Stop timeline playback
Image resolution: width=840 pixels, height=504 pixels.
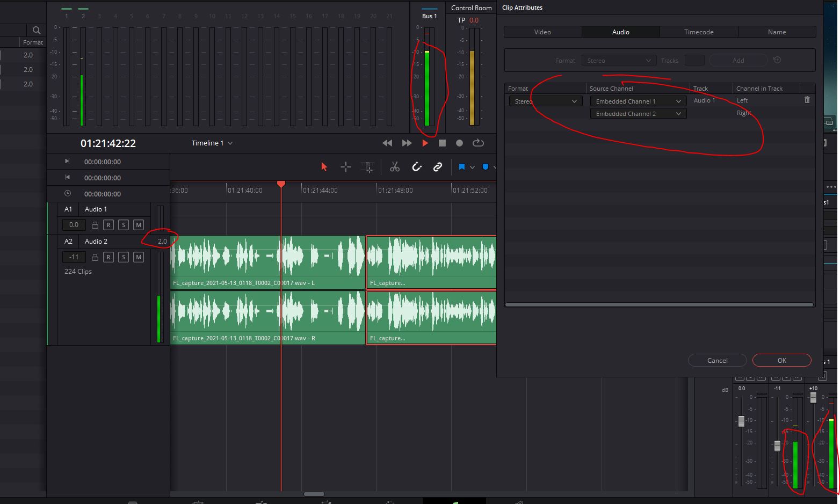coord(442,143)
